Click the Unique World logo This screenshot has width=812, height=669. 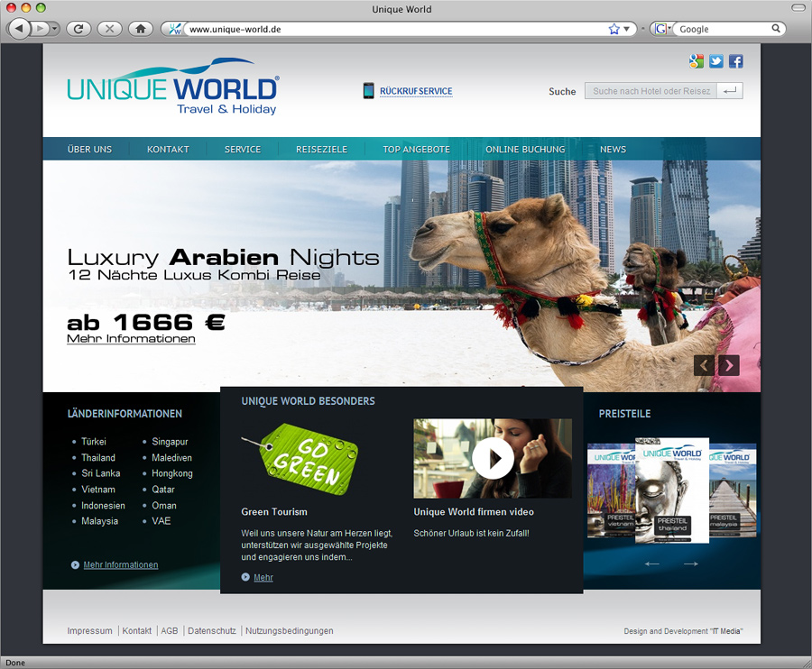[173, 87]
